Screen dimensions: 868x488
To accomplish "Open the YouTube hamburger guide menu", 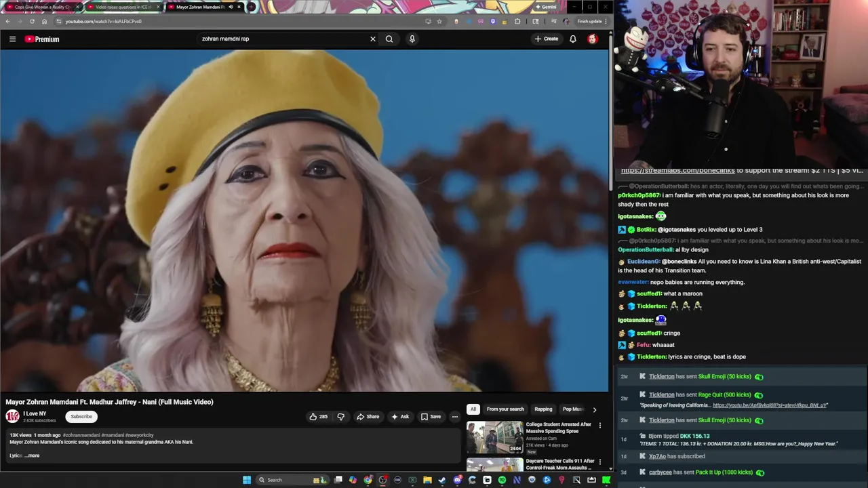I will [x=12, y=39].
